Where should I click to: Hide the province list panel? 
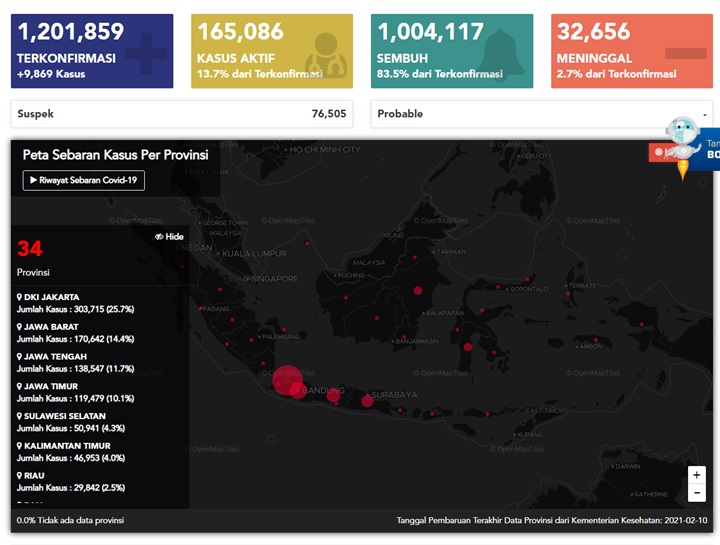pyautogui.click(x=169, y=236)
